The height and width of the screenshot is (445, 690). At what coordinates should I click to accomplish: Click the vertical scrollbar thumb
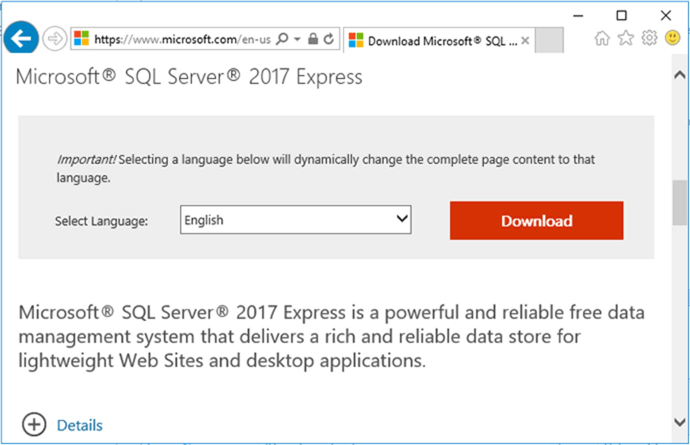point(680,200)
